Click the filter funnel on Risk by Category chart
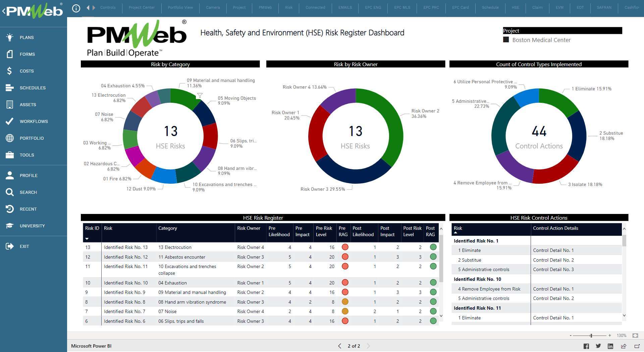The image size is (644, 352). tap(200, 95)
